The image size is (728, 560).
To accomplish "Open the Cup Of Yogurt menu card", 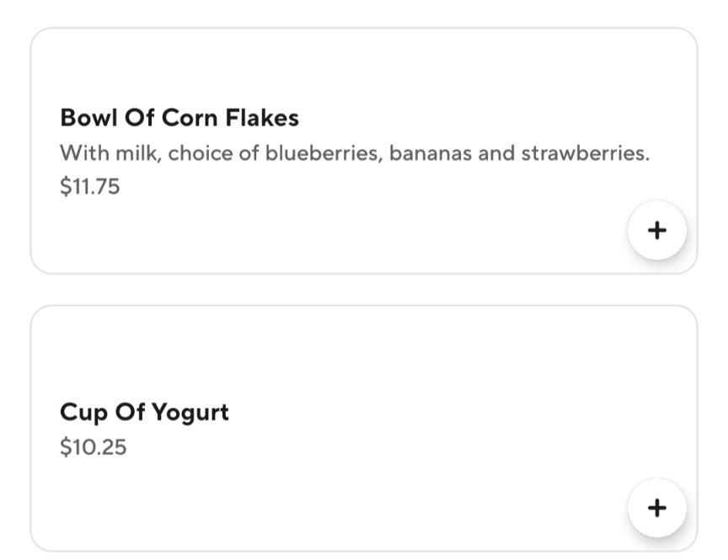I will click(364, 429).
